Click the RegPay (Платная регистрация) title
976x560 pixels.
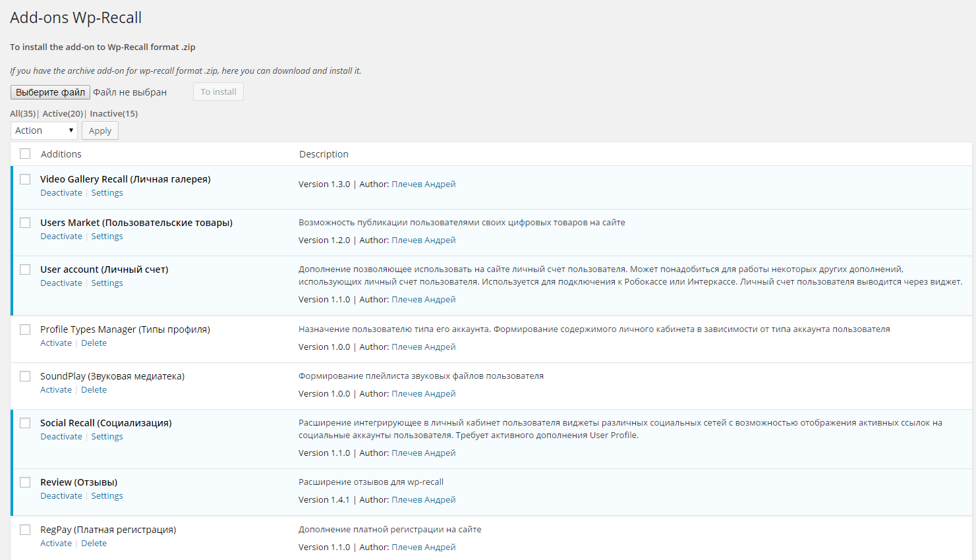(108, 530)
